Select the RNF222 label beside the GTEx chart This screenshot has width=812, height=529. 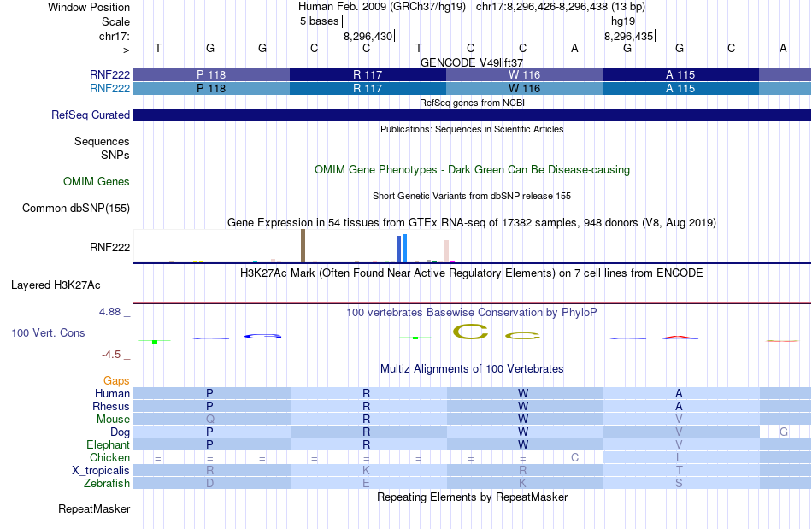pyautogui.click(x=109, y=248)
